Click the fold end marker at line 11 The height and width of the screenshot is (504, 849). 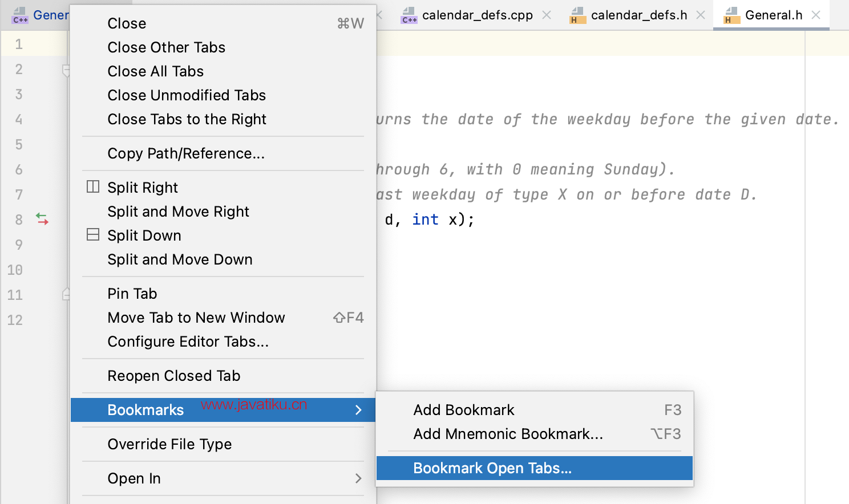point(66,294)
